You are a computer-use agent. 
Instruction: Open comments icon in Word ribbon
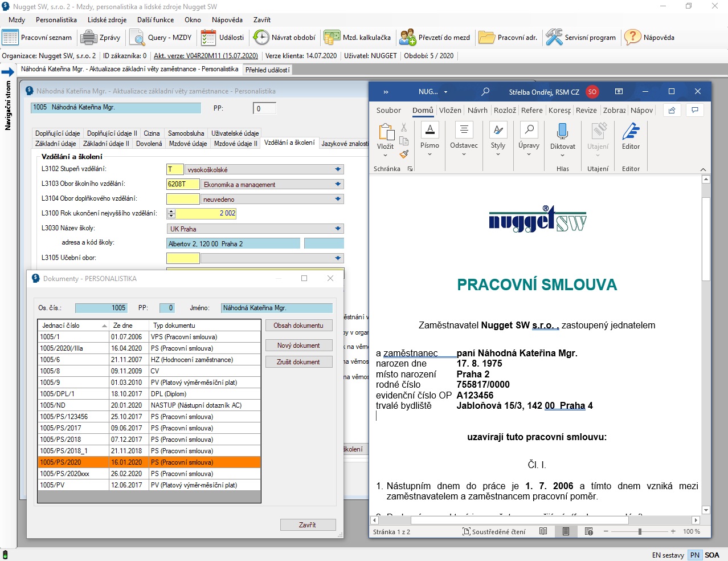point(695,110)
